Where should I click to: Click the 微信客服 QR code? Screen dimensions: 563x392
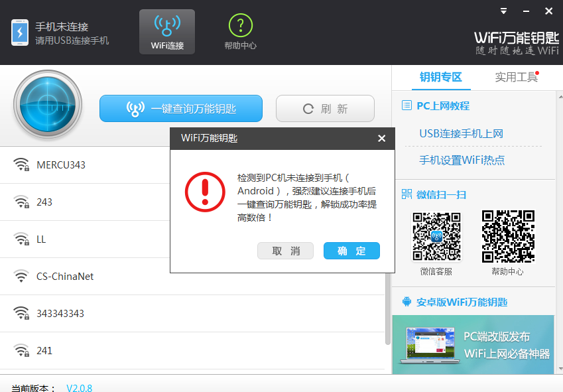click(x=436, y=236)
